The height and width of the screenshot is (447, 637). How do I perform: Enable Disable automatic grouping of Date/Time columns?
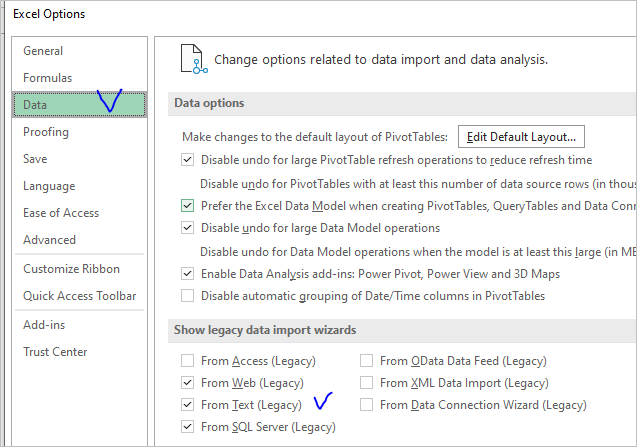tap(188, 296)
